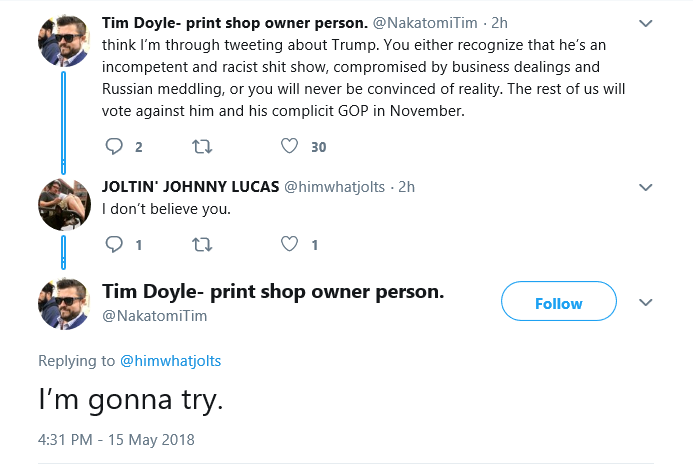Retweet the "I don't believe you" tweet
693x464 pixels.
pyautogui.click(x=202, y=244)
